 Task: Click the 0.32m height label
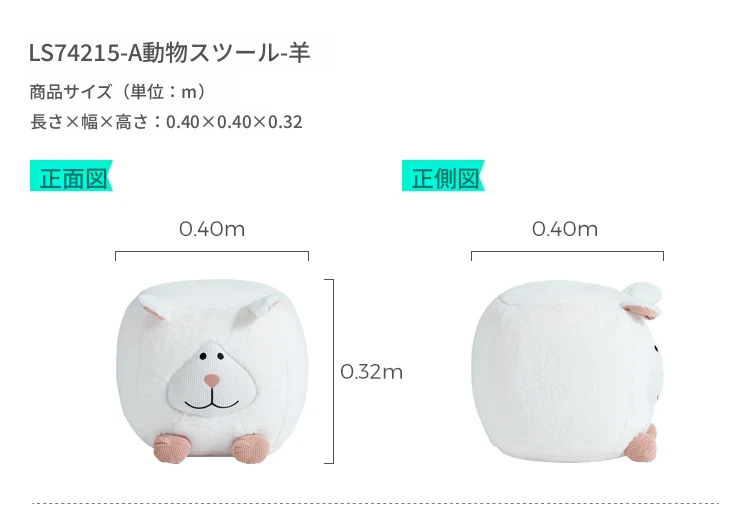(x=372, y=372)
